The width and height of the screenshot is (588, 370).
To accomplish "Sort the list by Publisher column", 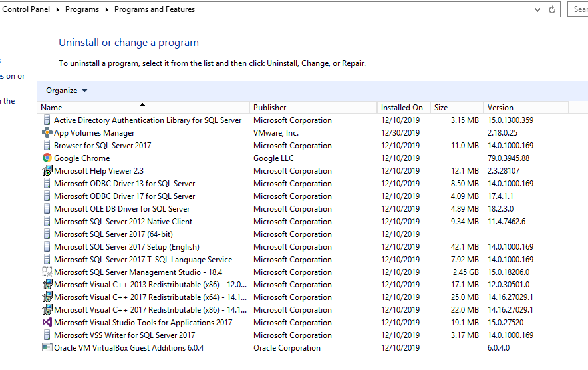I will 313,108.
